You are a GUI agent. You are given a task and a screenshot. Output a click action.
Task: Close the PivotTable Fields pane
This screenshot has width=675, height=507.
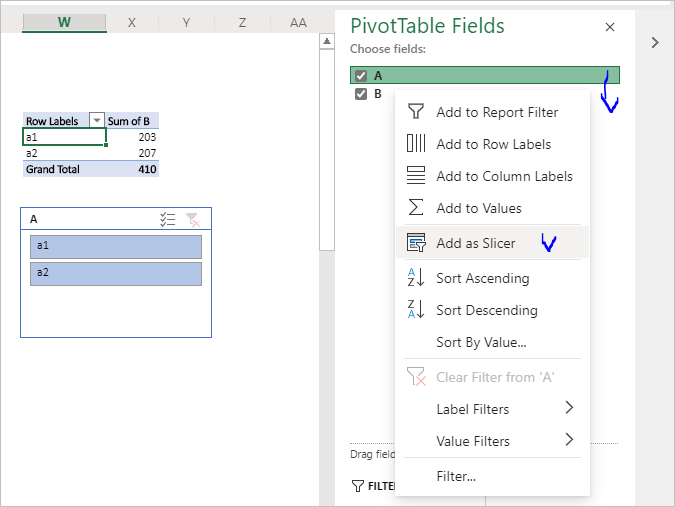(x=610, y=28)
